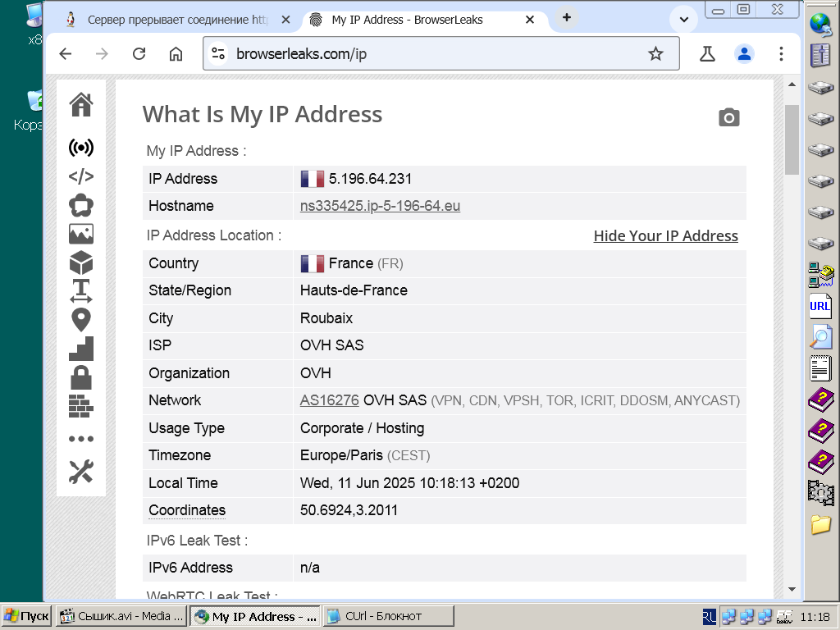Open the stair-steps icon in sidebar

[81, 348]
